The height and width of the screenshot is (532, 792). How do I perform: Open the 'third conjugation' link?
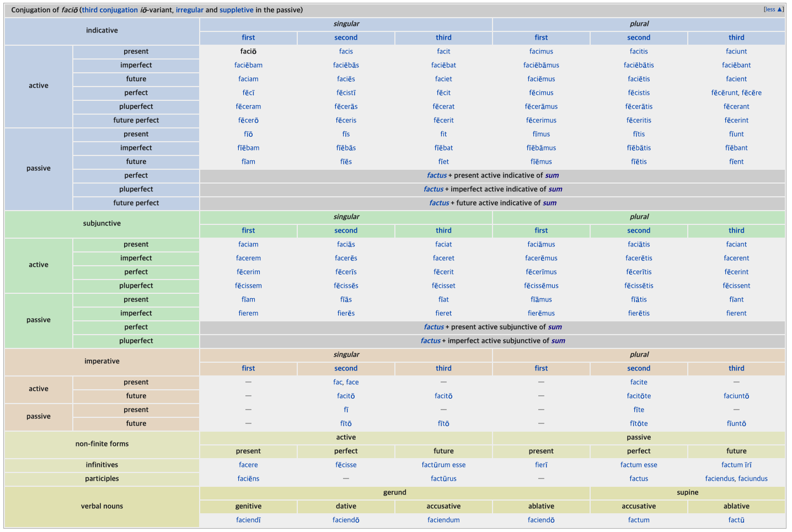click(110, 10)
